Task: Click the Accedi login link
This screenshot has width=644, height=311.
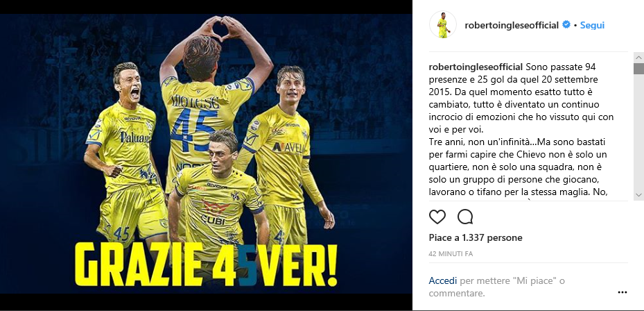Action: click(x=443, y=281)
